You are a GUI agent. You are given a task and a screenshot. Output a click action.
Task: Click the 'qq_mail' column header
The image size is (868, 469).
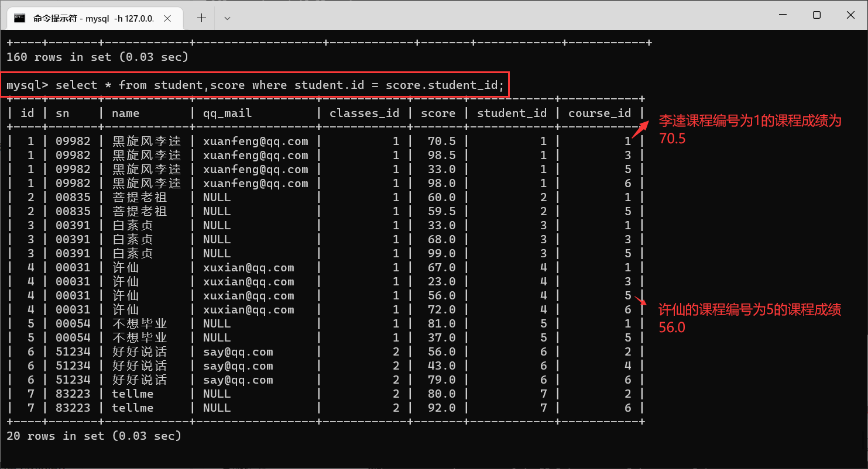(x=228, y=113)
